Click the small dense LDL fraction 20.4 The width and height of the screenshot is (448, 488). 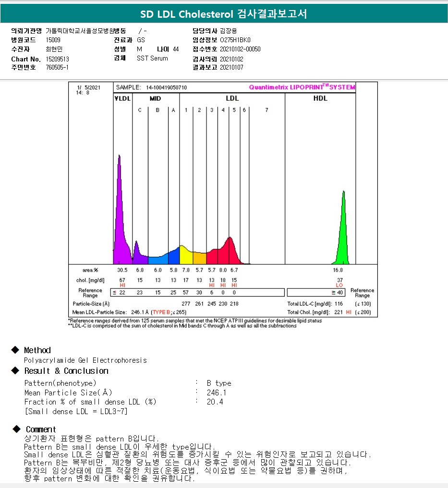click(215, 402)
